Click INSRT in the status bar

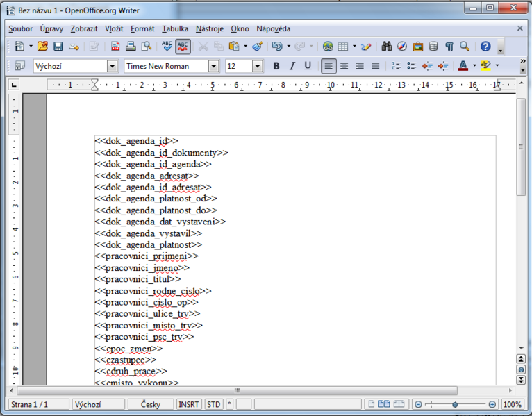click(189, 404)
